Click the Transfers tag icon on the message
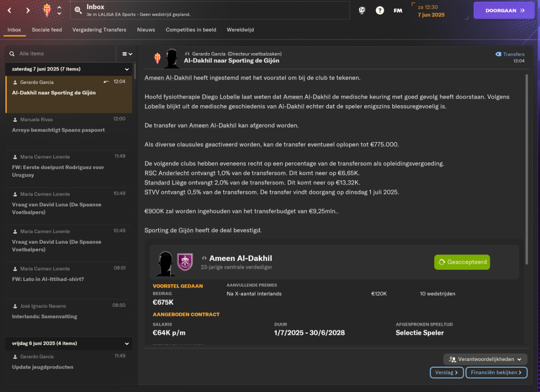 [498, 54]
